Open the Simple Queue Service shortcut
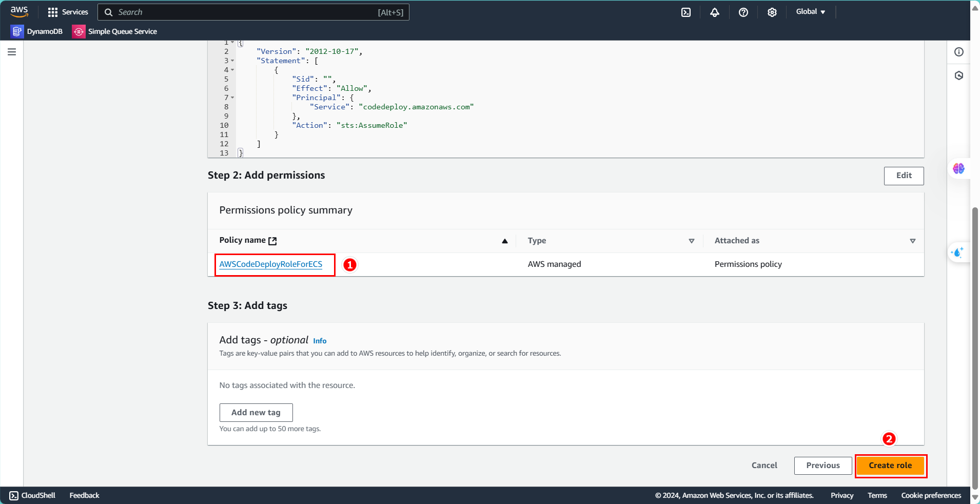Viewport: 980px width, 504px height. [115, 31]
